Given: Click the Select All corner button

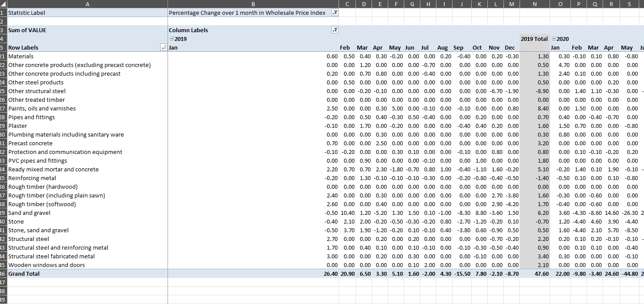Looking at the screenshot, I should coord(3,3).
